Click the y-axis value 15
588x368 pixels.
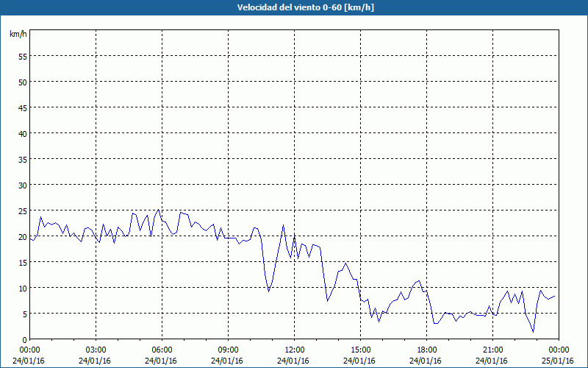23,263
